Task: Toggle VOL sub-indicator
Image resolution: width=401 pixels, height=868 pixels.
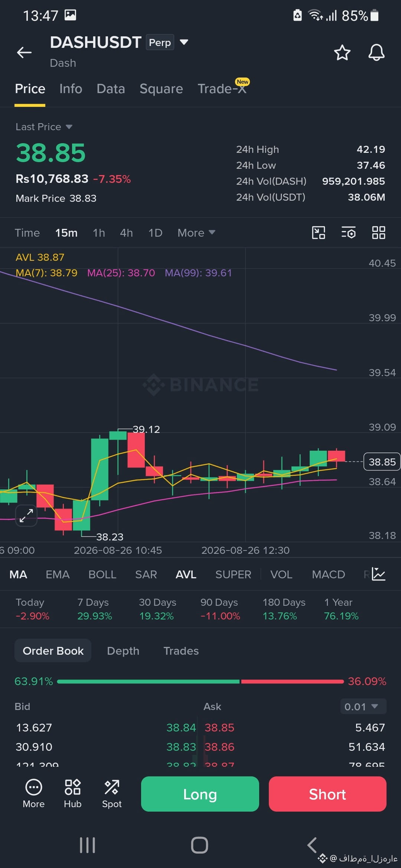Action: coord(281,574)
